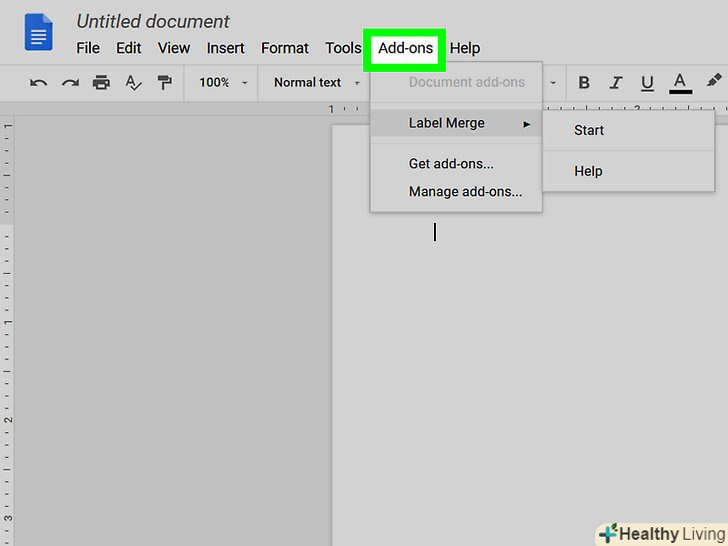Viewport: 728px width, 546px height.
Task: Choose Label Merge in Add-ons menu
Action: [456, 123]
